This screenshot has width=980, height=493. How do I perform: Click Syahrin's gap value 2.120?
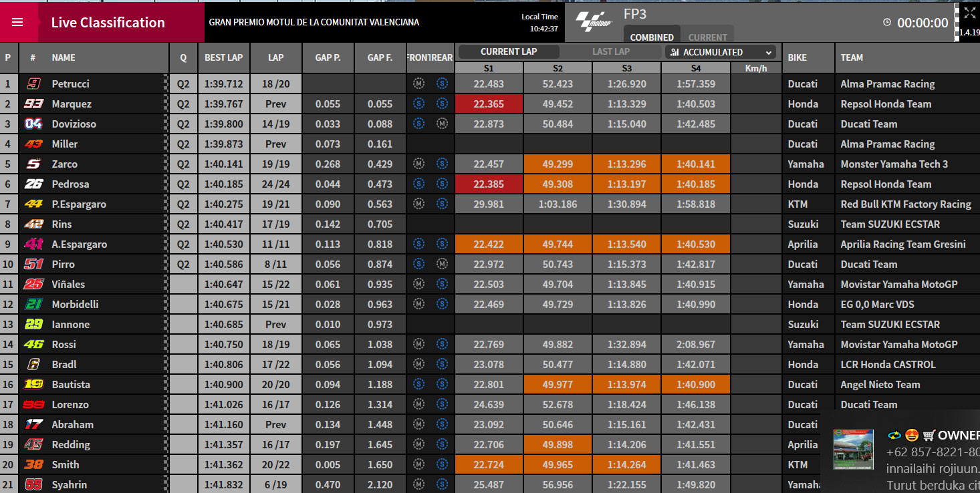pyautogui.click(x=380, y=484)
